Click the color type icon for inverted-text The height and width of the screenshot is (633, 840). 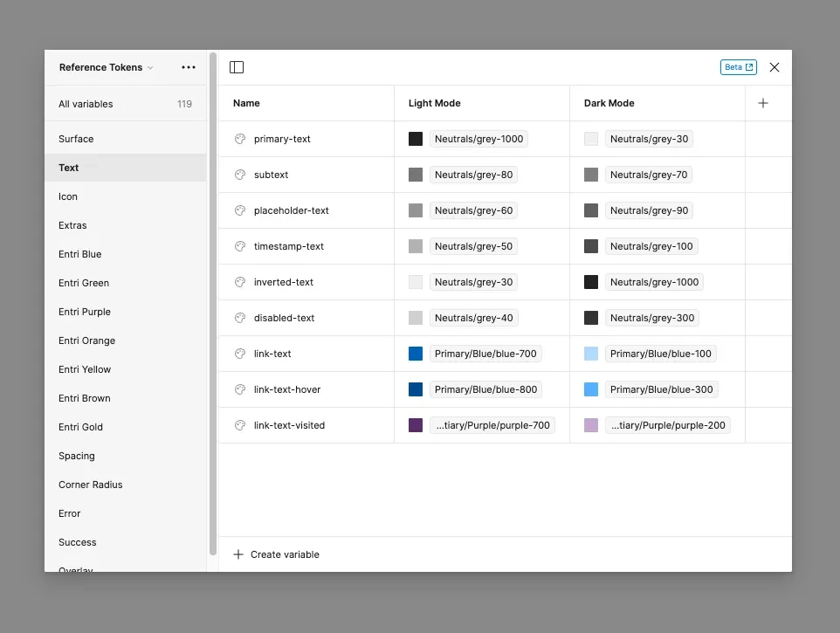[x=240, y=282]
